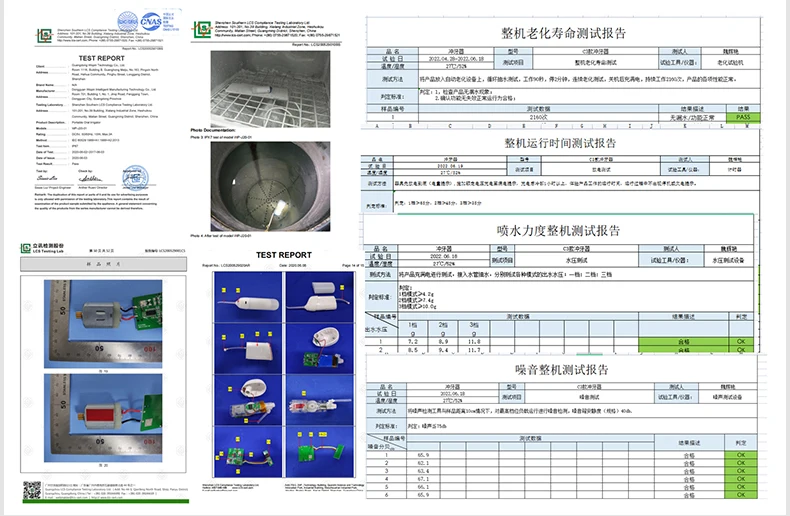
Task: Select the title 整机老化寿命测试报告
Action: 563,33
